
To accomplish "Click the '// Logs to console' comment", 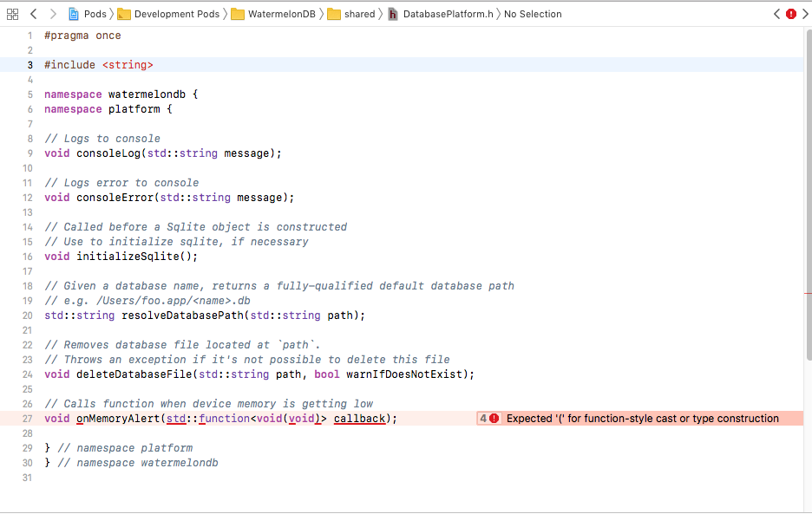I will [102, 138].
